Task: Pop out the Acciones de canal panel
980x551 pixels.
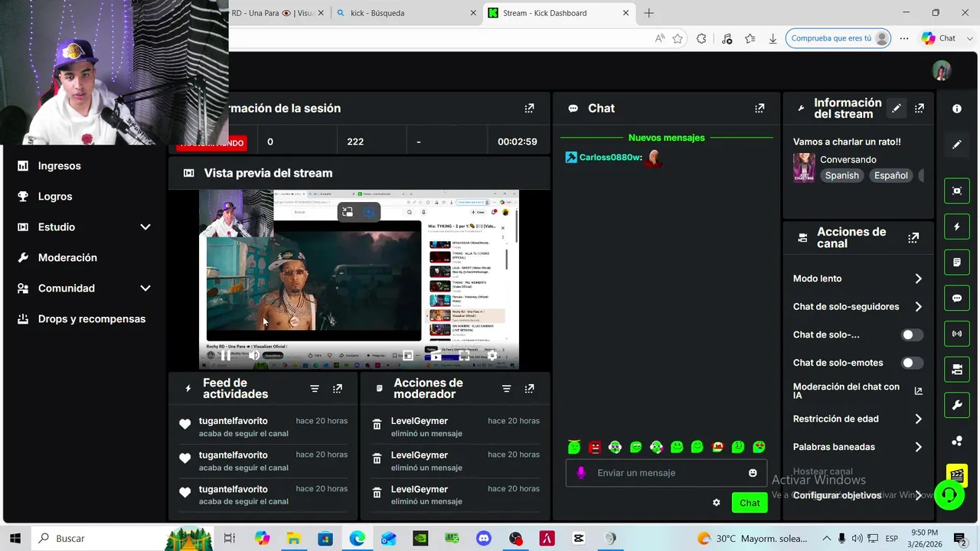Action: pyautogui.click(x=913, y=238)
